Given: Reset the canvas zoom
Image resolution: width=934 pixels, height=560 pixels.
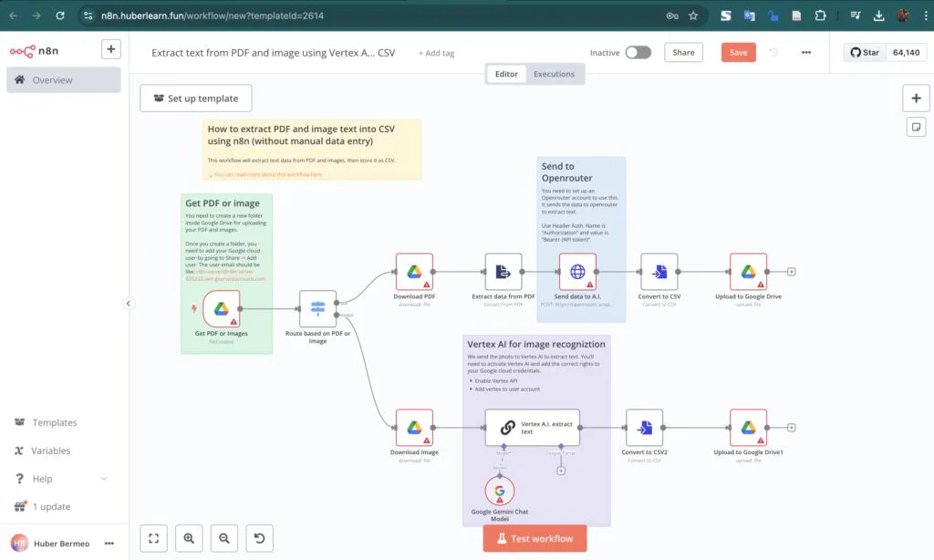Looking at the screenshot, I should tap(259, 538).
